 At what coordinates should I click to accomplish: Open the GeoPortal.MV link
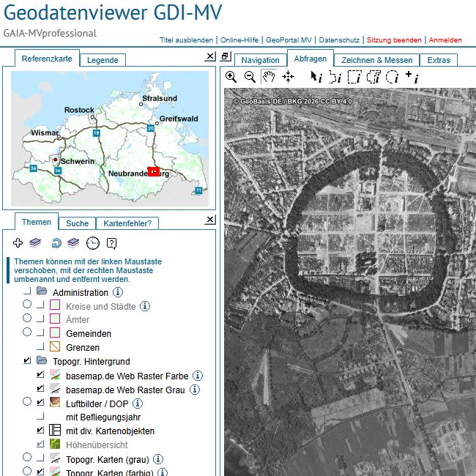pos(289,40)
